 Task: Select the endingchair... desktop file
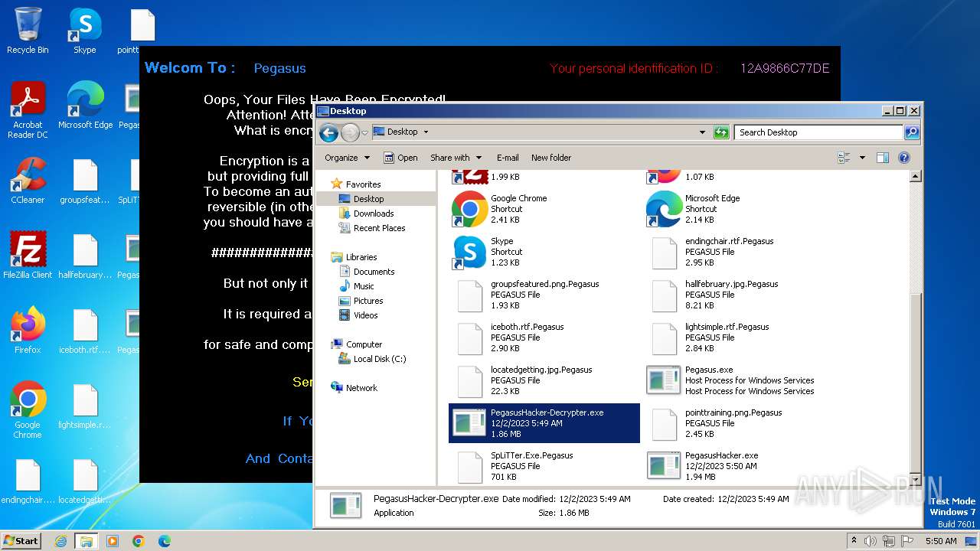pos(28,481)
